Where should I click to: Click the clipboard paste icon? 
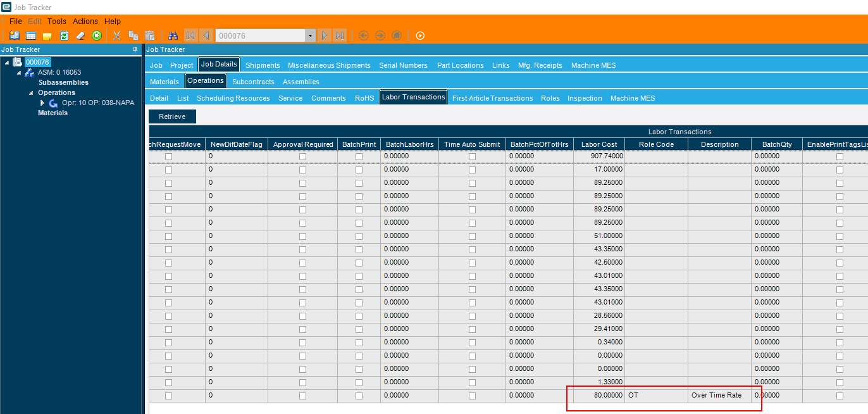150,35
